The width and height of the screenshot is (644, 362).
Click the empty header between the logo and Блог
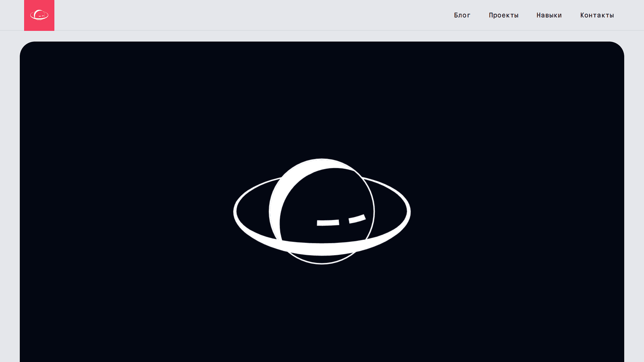(252, 15)
